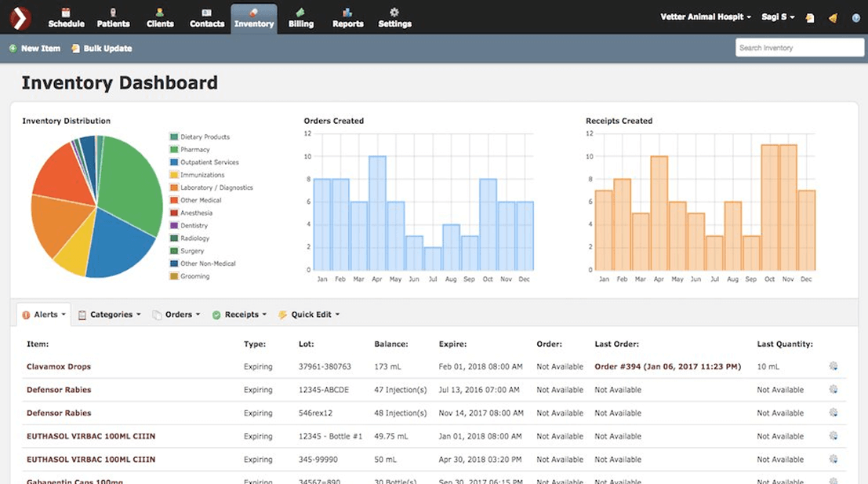Click the notes icon beside Sagi S

point(810,17)
